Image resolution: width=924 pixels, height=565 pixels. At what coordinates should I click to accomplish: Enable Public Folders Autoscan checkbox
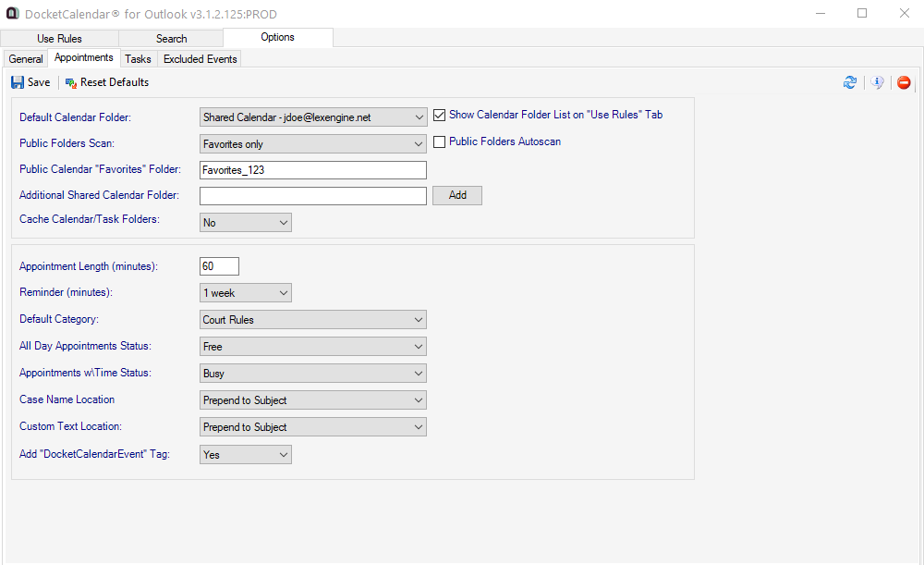pos(439,141)
